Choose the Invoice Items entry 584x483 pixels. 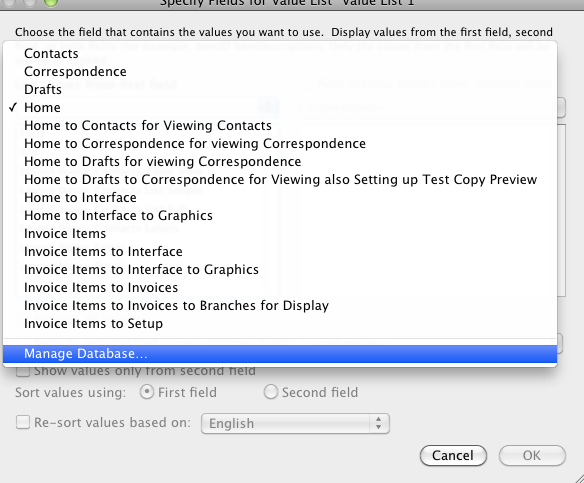(x=280, y=233)
